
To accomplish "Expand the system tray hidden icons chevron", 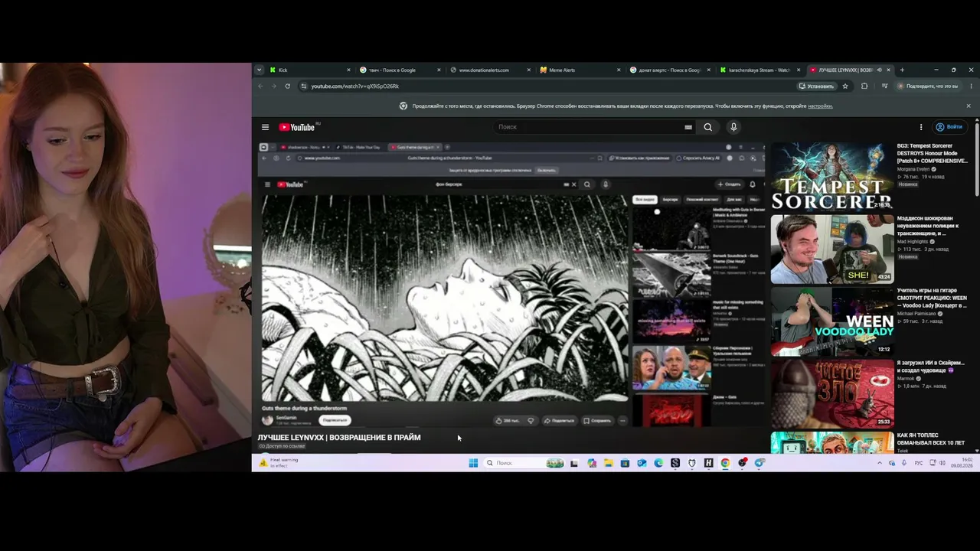I will (x=879, y=463).
